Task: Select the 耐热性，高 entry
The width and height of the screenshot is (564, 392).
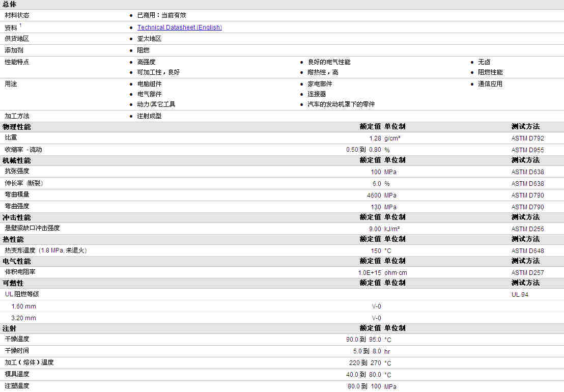Action: [323, 72]
